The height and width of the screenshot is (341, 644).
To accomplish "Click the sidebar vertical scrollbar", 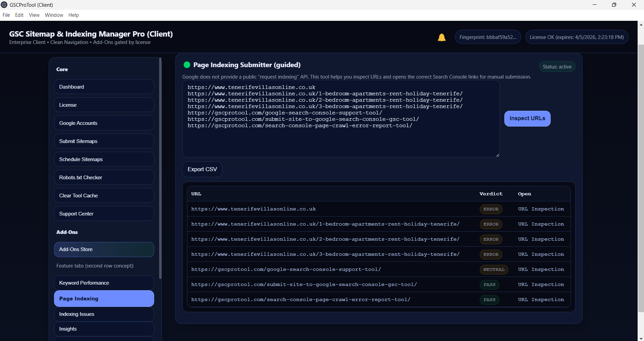I will pyautogui.click(x=160, y=168).
